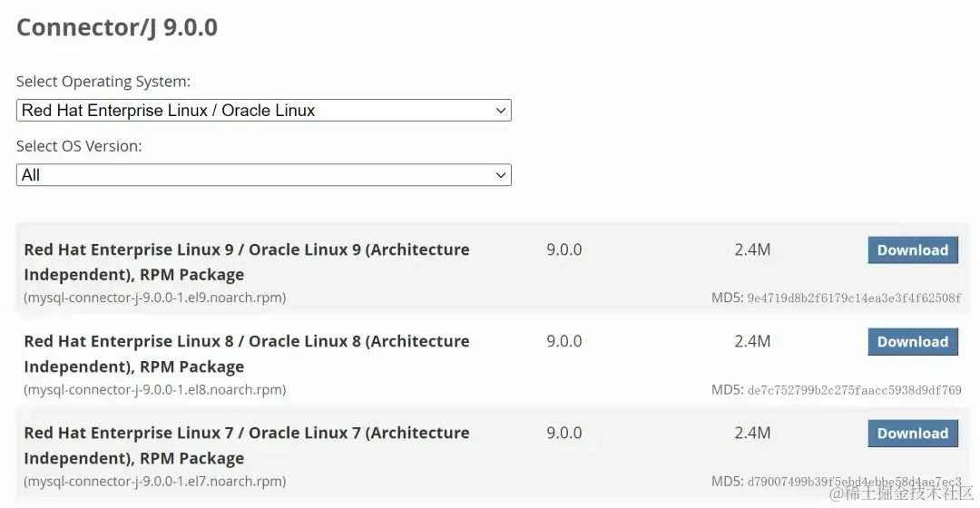Click the Connector/J 9.0.0 heading
The width and height of the screenshot is (980, 508).
pos(117,27)
